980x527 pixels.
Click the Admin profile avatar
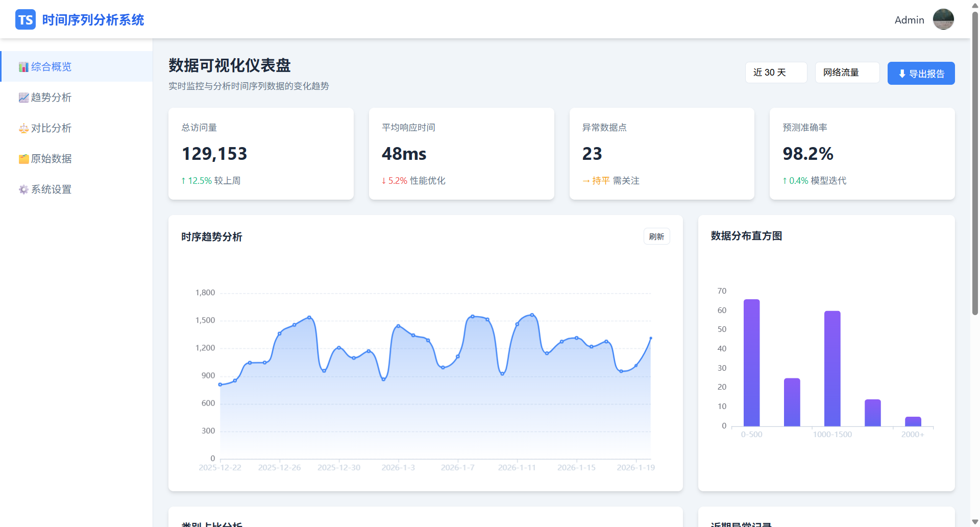(943, 19)
